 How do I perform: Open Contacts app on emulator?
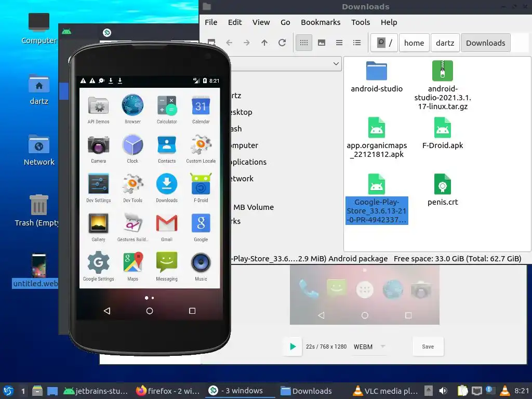point(167,149)
